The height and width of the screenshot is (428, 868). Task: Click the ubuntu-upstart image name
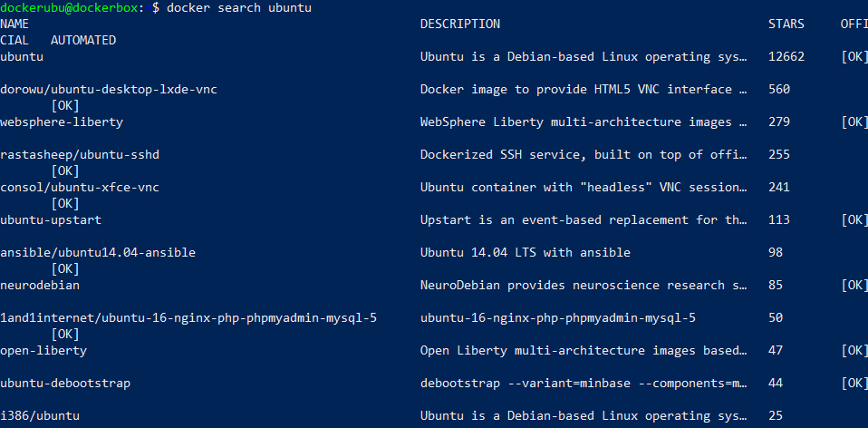click(x=51, y=219)
